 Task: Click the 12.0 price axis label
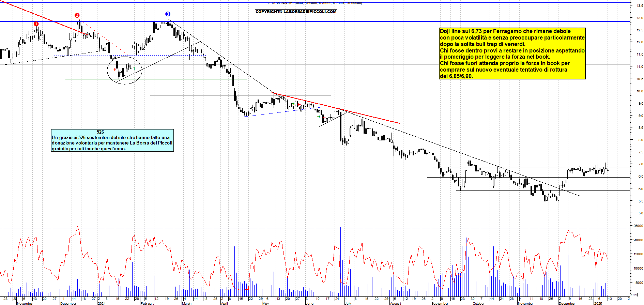point(640,42)
